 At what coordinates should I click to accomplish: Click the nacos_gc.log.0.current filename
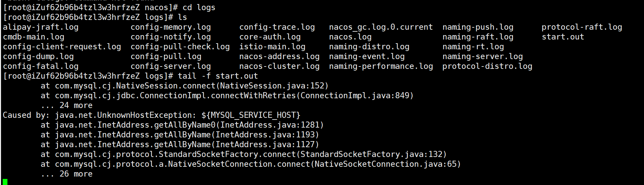tap(381, 27)
